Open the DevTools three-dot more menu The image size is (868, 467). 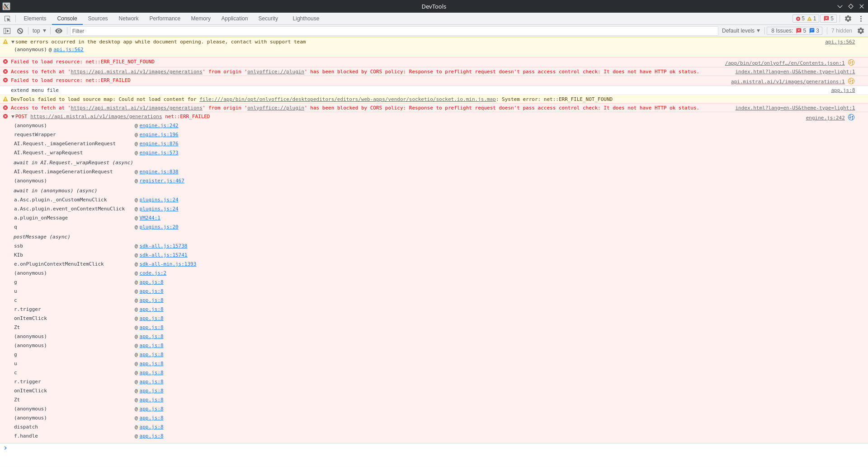(860, 19)
